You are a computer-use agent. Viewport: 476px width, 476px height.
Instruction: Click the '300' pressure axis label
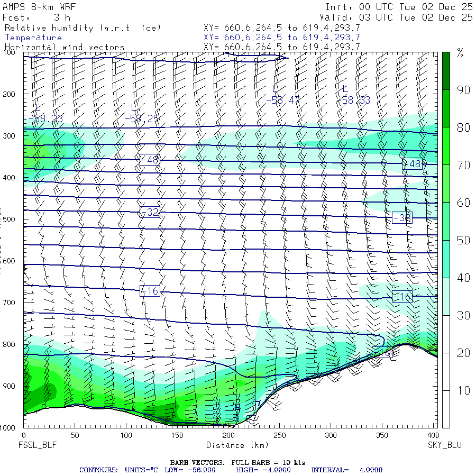(9, 136)
